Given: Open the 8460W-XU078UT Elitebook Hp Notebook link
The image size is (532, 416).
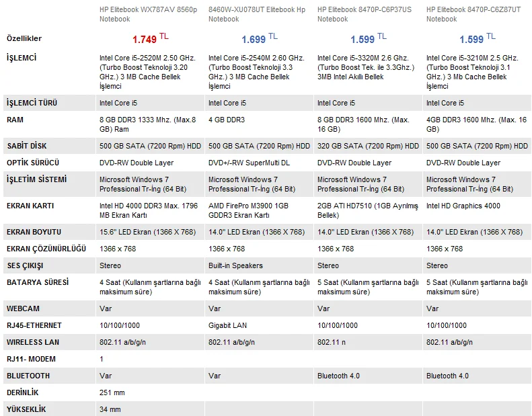Looking at the screenshot, I should (256, 14).
